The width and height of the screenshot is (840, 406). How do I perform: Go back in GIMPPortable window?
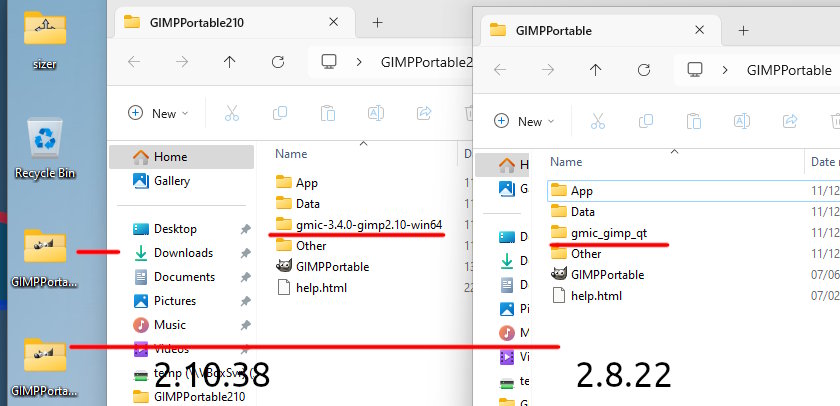tap(500, 70)
